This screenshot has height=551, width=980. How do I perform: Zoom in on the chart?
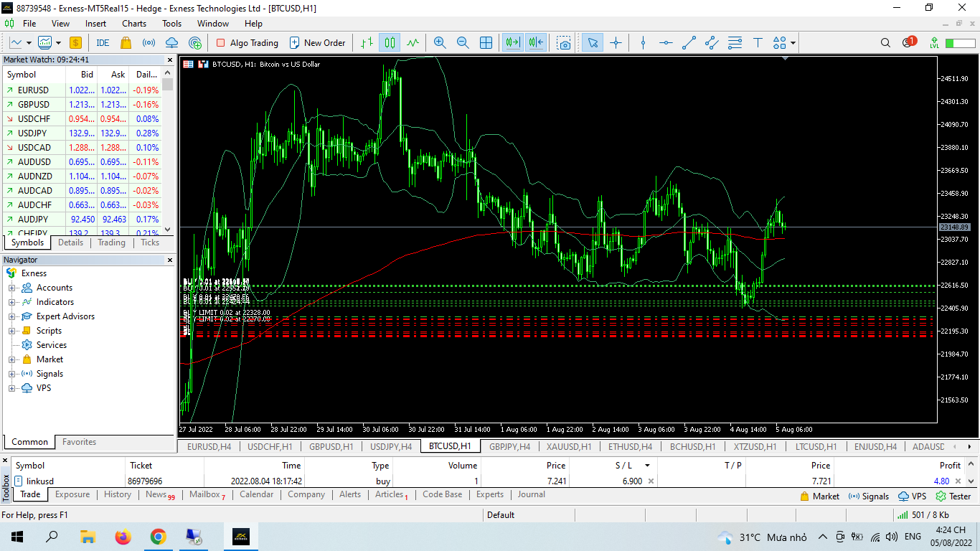pyautogui.click(x=440, y=42)
